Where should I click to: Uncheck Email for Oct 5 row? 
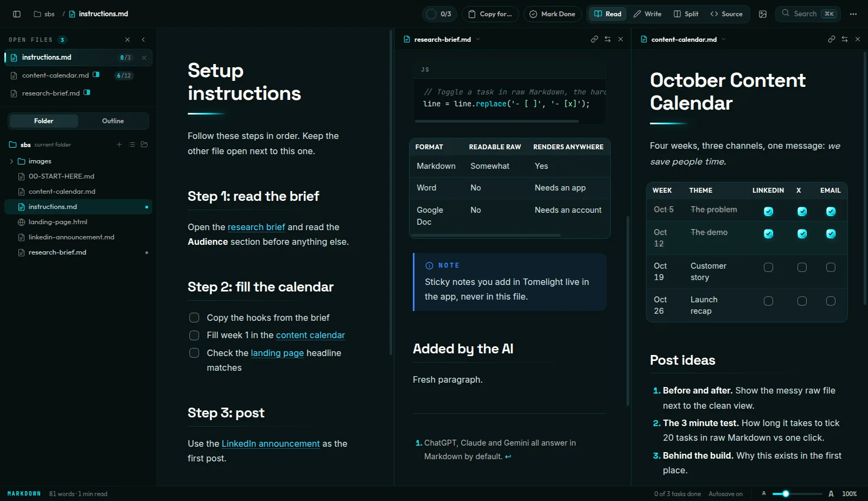[831, 211]
